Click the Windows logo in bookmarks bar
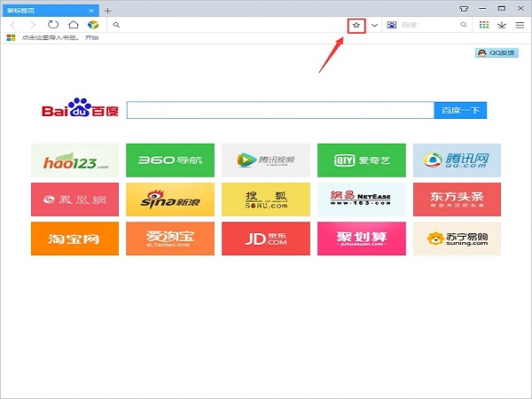Screen dimensions: 532x399 (x=11, y=37)
